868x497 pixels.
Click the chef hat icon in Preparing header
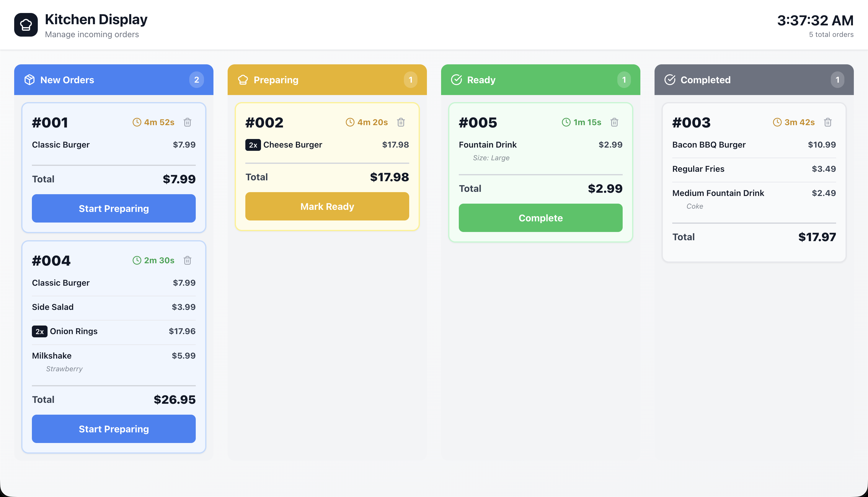pyautogui.click(x=243, y=80)
